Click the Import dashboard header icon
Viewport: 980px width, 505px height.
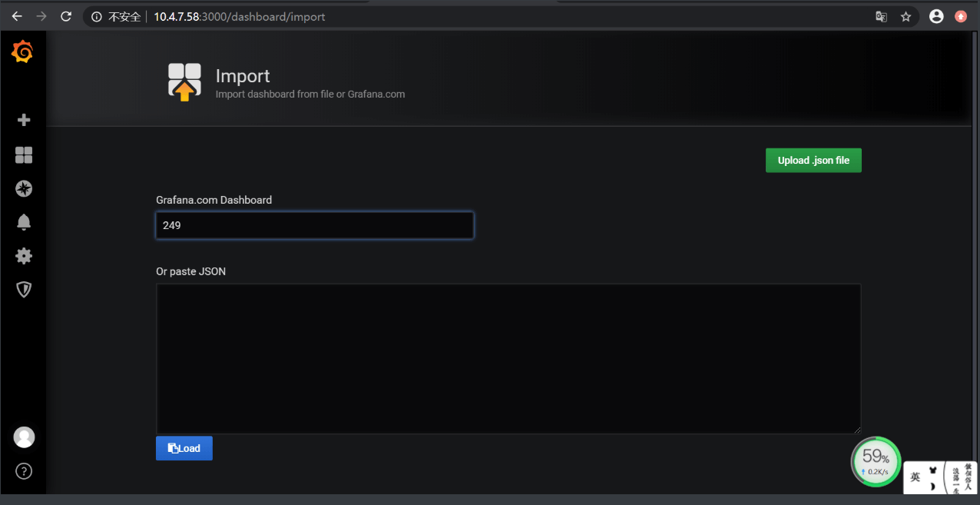pyautogui.click(x=184, y=82)
